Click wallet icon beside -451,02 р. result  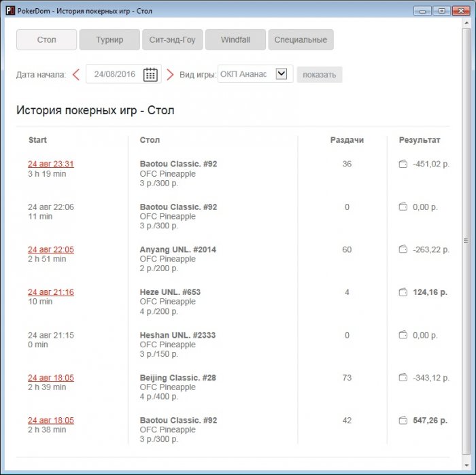(x=403, y=164)
